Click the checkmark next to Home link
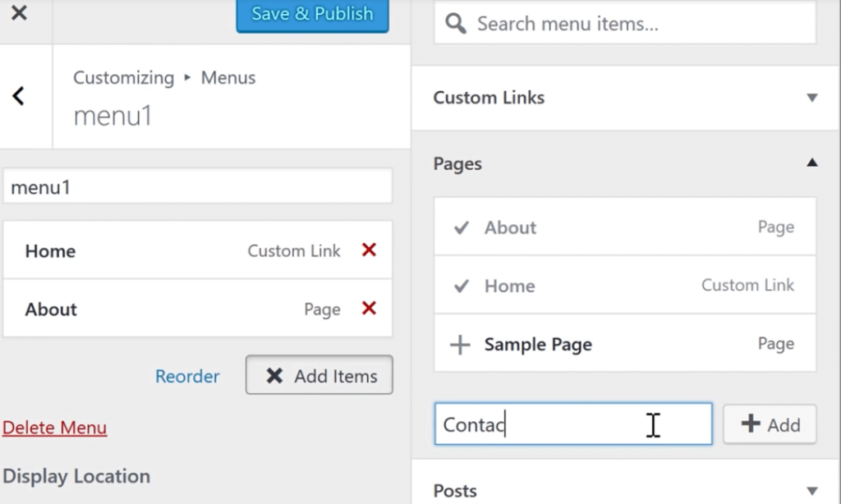Image resolution: width=841 pixels, height=504 pixels. pyautogui.click(x=462, y=286)
